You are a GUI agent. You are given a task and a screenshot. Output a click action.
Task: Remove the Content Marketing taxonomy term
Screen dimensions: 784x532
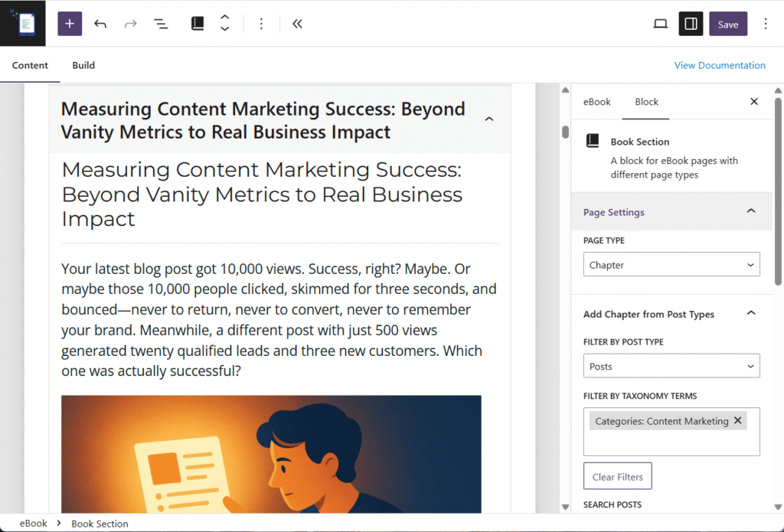(737, 420)
